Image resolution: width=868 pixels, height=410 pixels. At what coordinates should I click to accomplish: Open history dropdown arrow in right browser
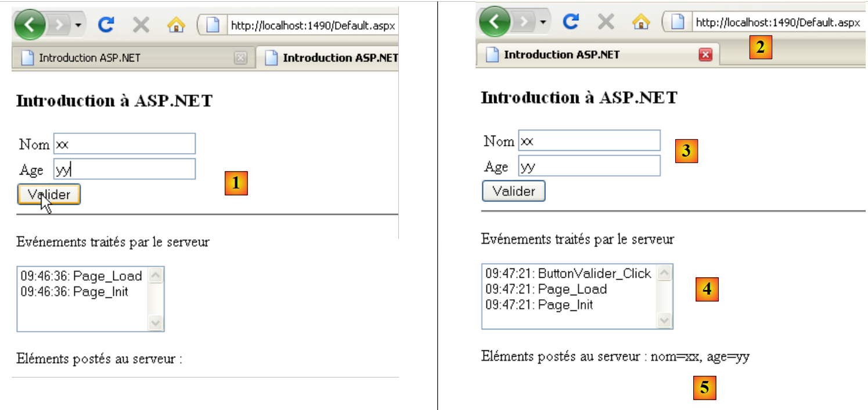click(x=543, y=23)
